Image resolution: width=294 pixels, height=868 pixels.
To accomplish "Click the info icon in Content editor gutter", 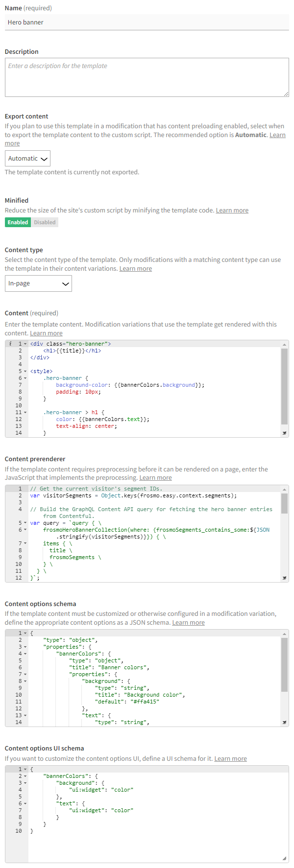I will pos(10,344).
